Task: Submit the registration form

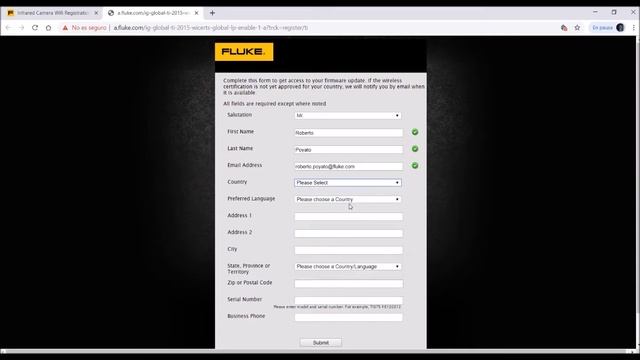Action: point(321,342)
